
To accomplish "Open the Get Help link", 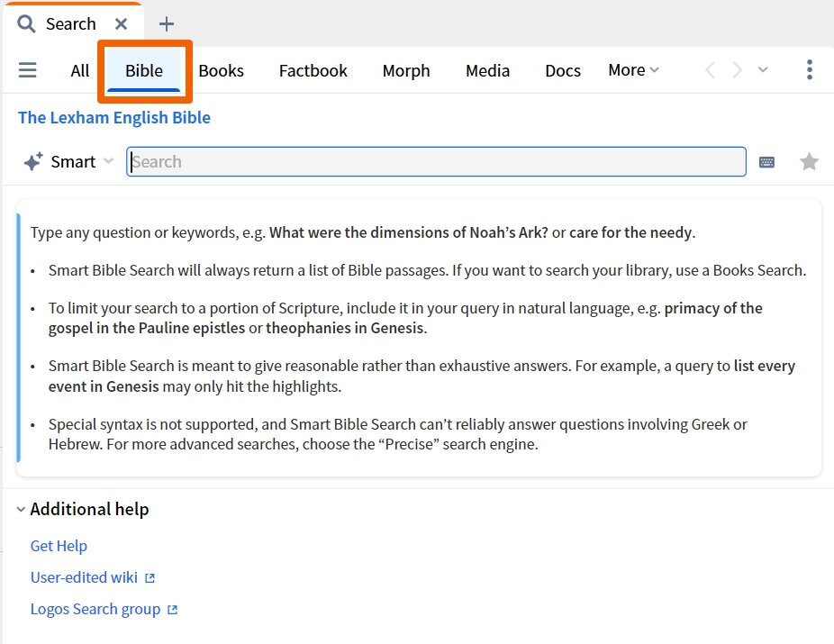I will point(59,546).
